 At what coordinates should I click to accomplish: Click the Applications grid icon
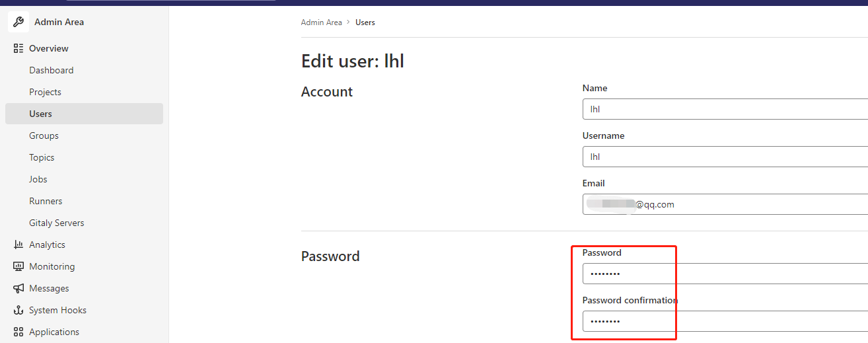(18, 332)
